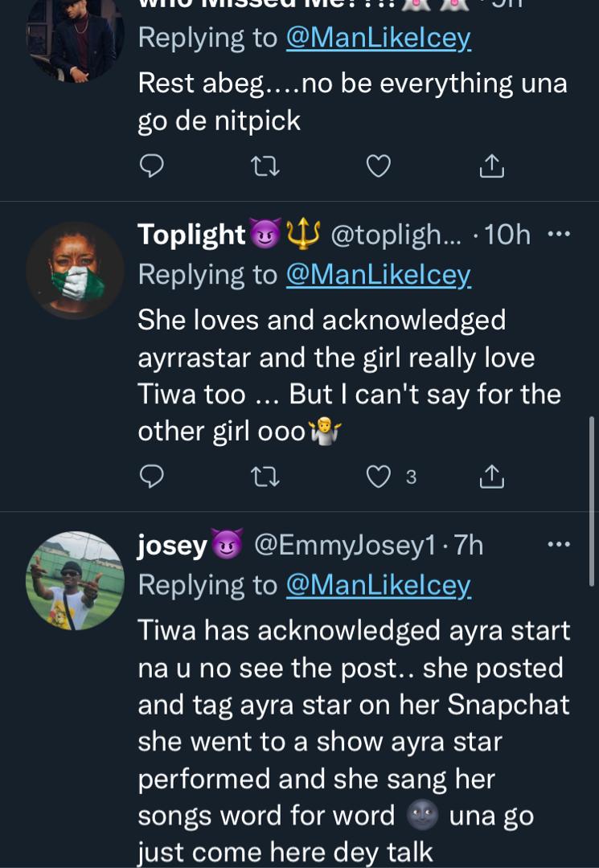Screen dimensions: 599x868
Task: Open more options on josey's tweet
Action: coord(558,545)
